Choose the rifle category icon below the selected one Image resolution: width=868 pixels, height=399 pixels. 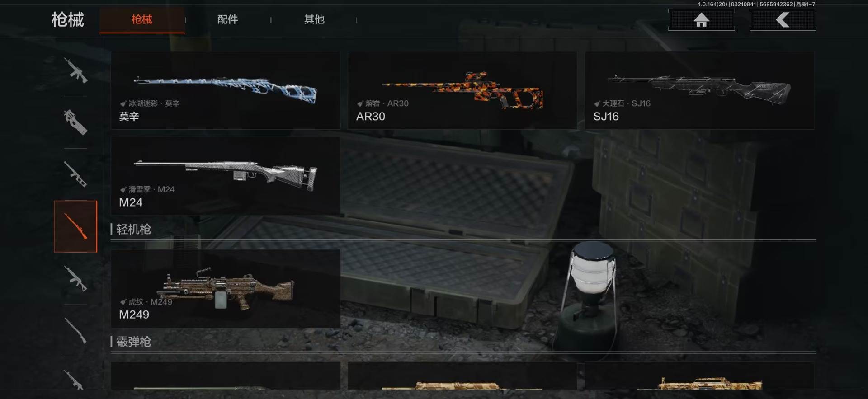coord(75,278)
